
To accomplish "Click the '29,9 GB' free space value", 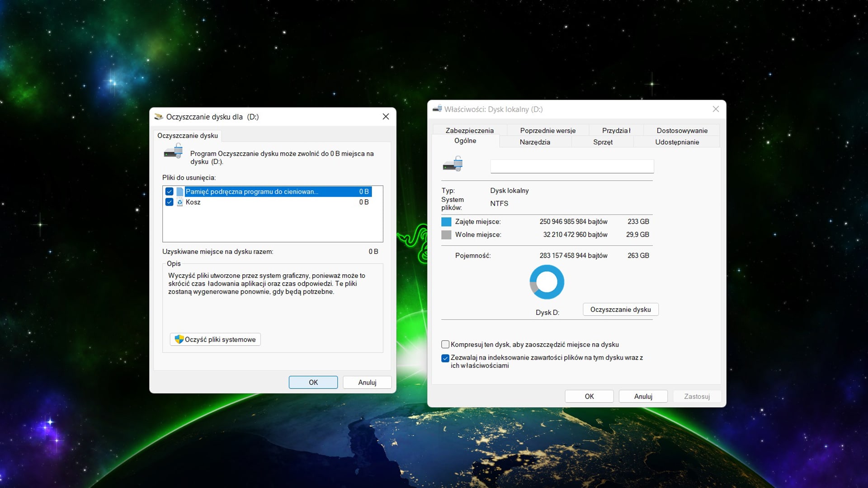I will click(x=637, y=235).
